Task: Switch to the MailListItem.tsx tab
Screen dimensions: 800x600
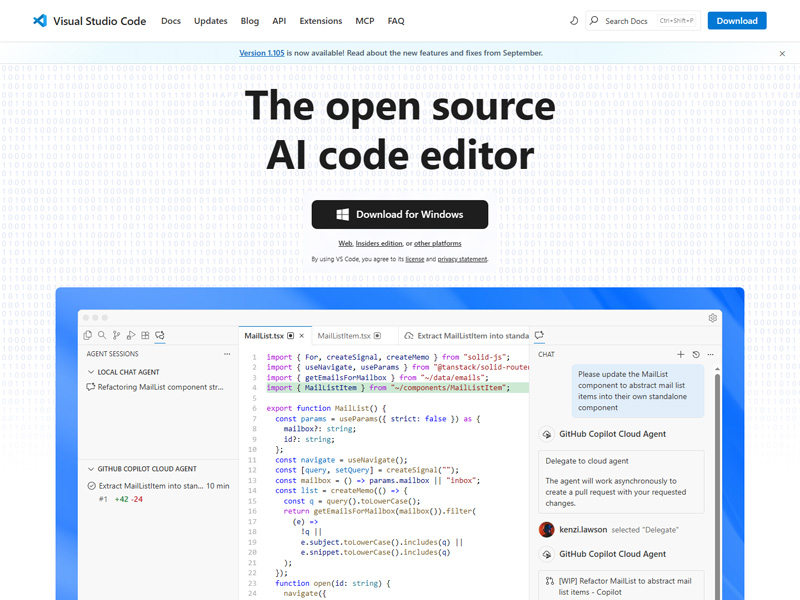Action: pyautogui.click(x=345, y=335)
